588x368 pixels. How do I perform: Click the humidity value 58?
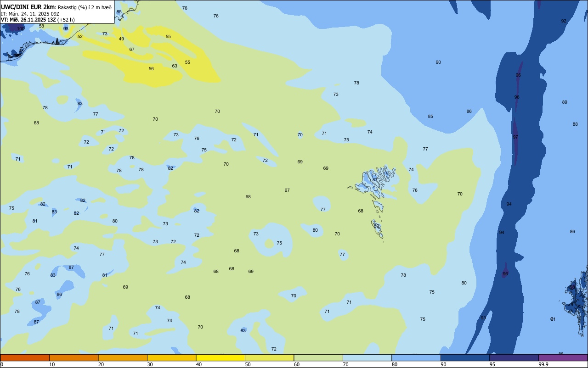point(41,26)
